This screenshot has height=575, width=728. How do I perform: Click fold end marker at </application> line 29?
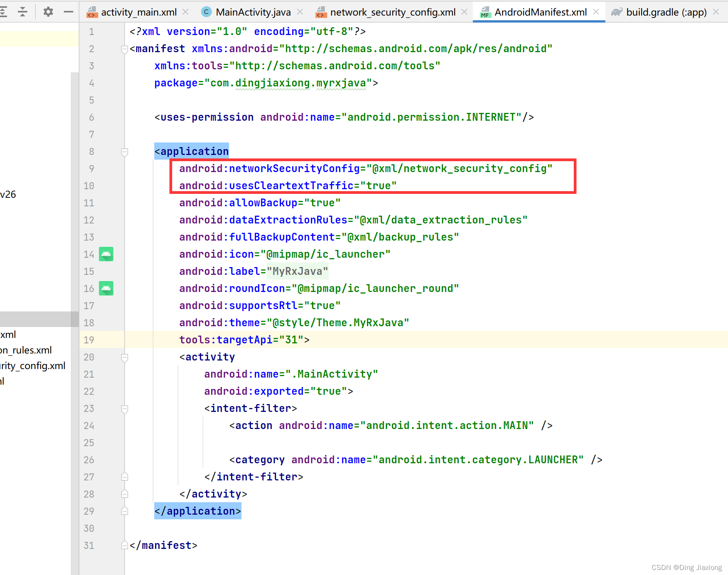click(125, 511)
